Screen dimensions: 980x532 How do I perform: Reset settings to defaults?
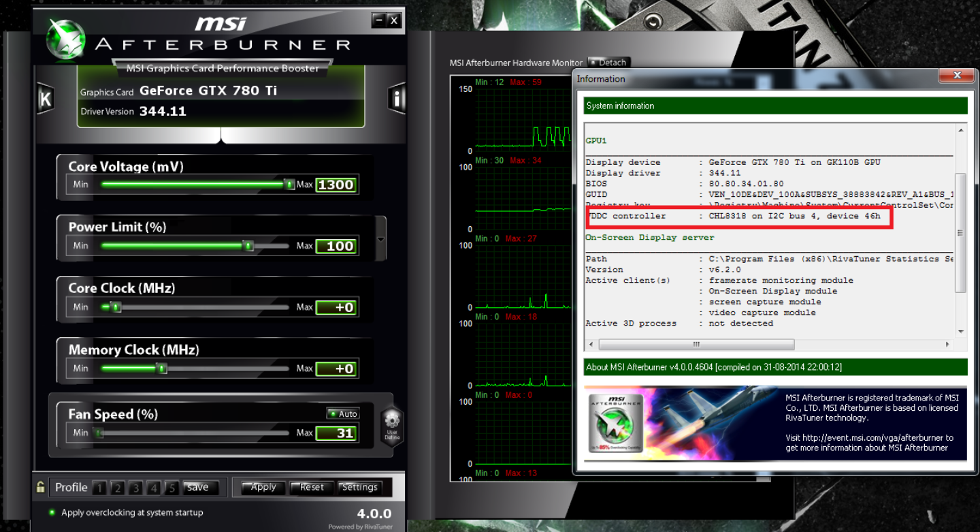312,487
